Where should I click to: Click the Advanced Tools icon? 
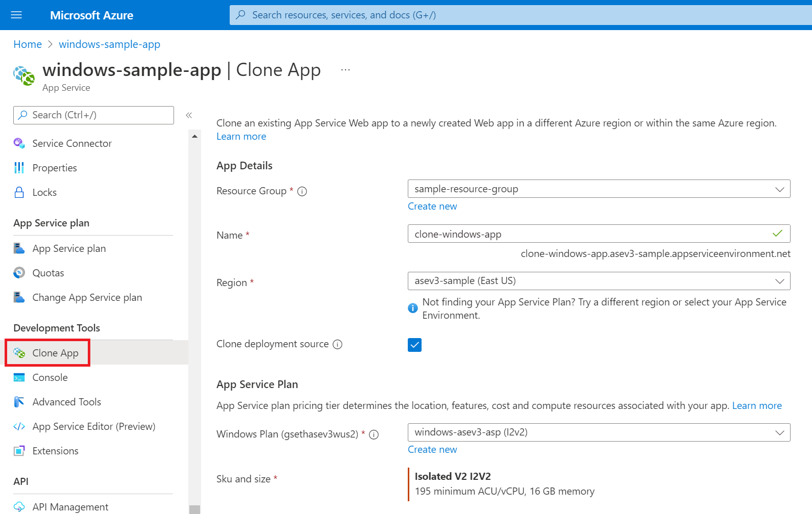click(19, 402)
